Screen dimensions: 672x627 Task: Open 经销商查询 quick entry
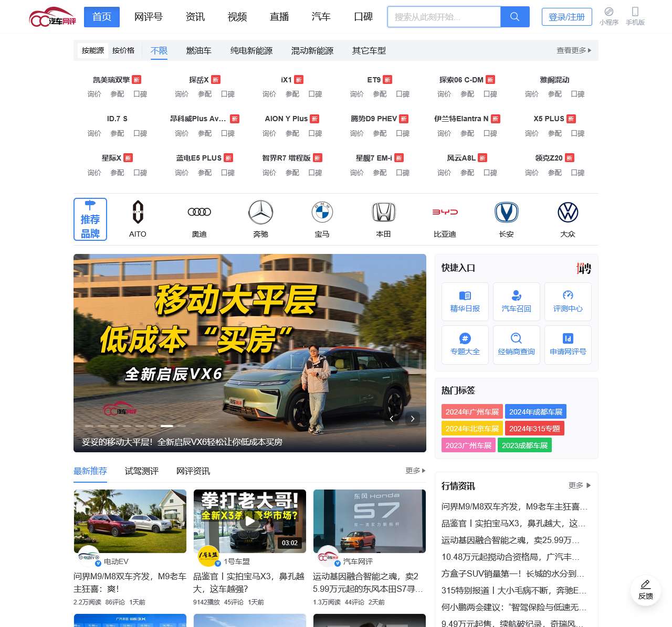click(x=517, y=345)
